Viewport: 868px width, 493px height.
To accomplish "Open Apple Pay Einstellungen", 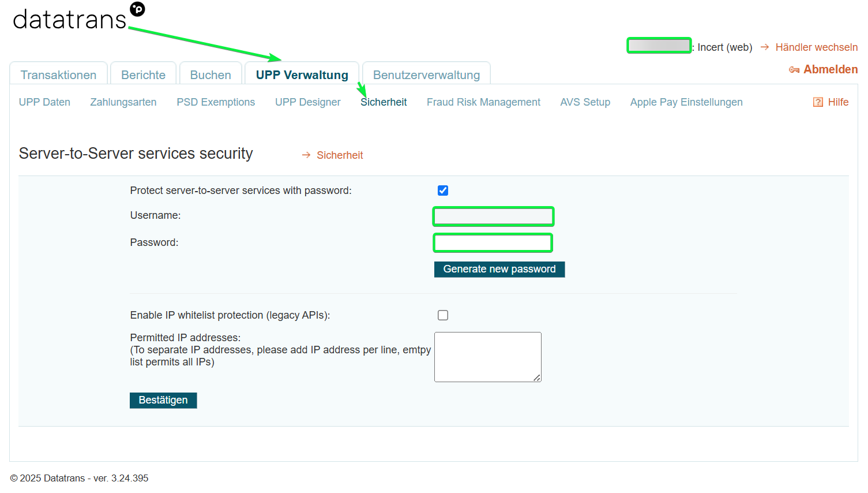I will tap(686, 102).
